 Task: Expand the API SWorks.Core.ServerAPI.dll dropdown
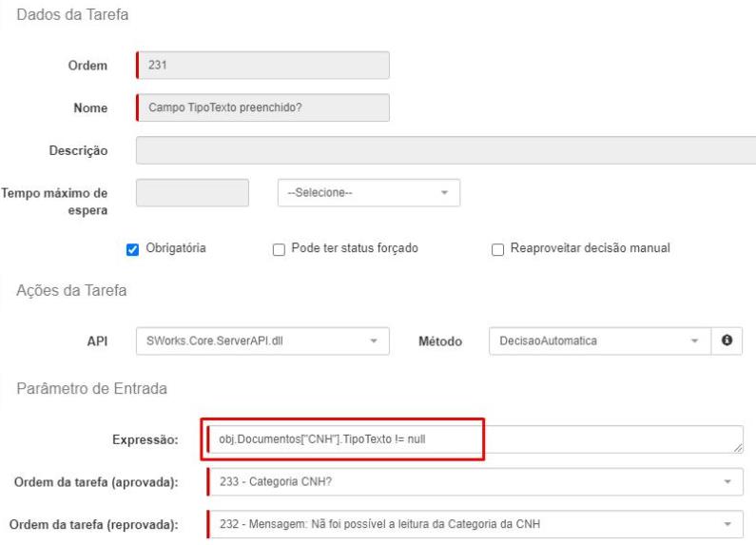[x=262, y=341]
